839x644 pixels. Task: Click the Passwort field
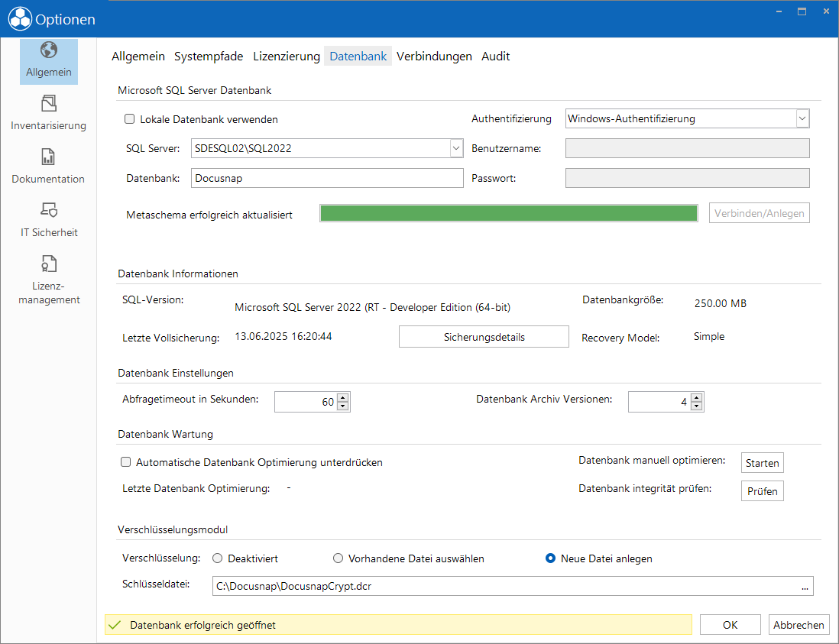click(687, 178)
